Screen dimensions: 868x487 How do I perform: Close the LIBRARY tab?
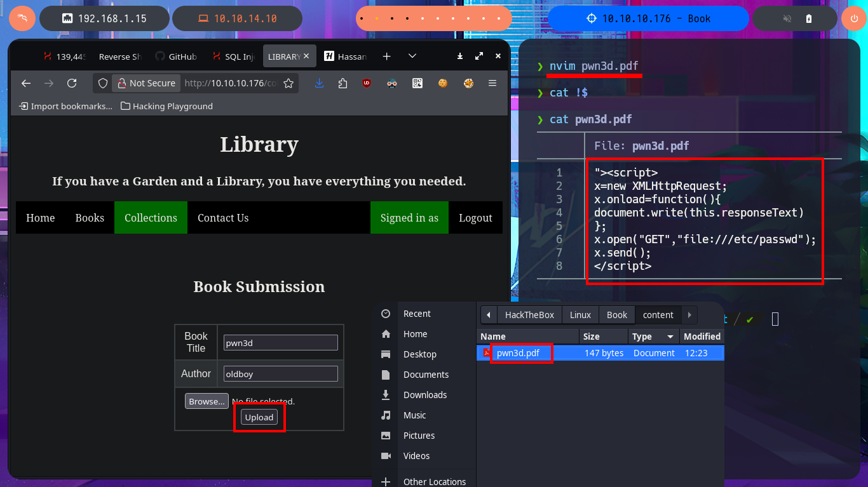coord(306,57)
